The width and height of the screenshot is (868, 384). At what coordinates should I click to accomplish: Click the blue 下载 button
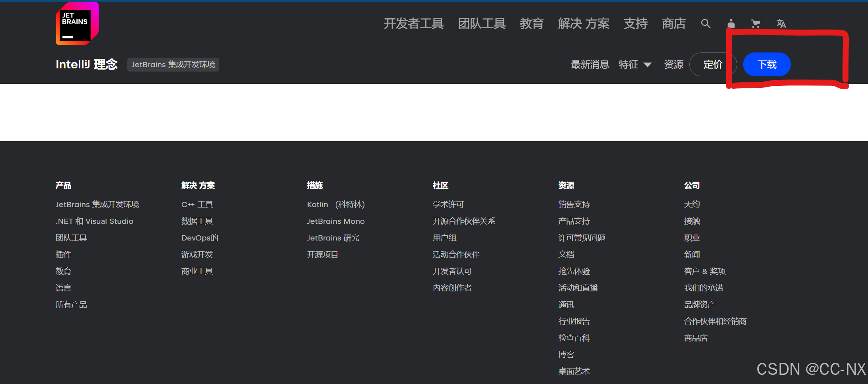(767, 64)
